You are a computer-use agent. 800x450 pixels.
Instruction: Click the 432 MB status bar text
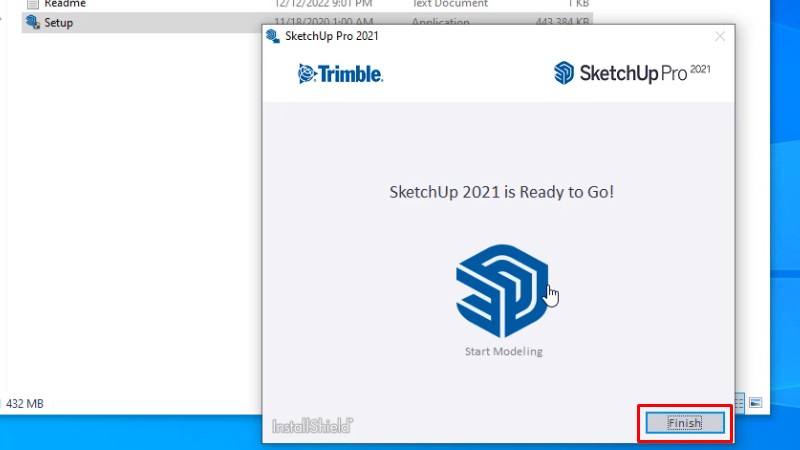(x=25, y=404)
